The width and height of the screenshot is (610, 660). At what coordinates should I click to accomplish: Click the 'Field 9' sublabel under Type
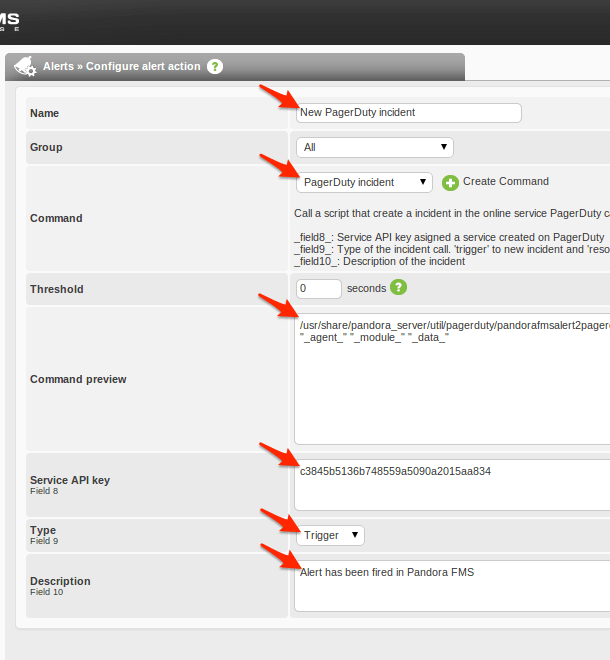click(x=44, y=541)
